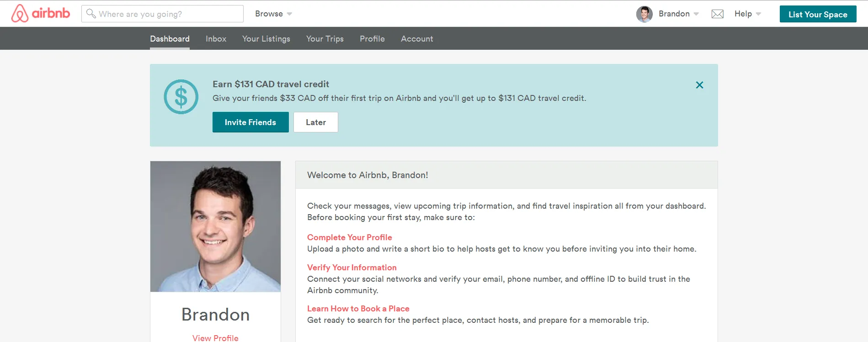Open the Your Listings tab

[266, 39]
